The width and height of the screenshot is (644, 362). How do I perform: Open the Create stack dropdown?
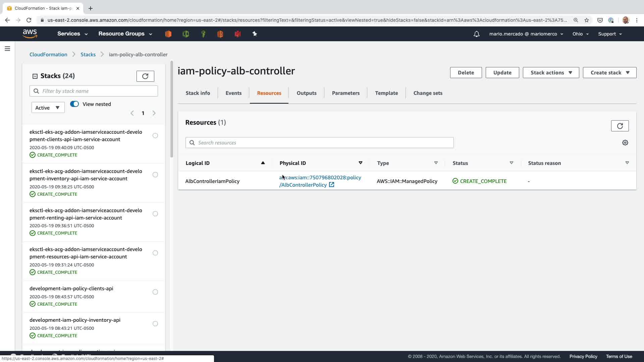pyautogui.click(x=609, y=73)
